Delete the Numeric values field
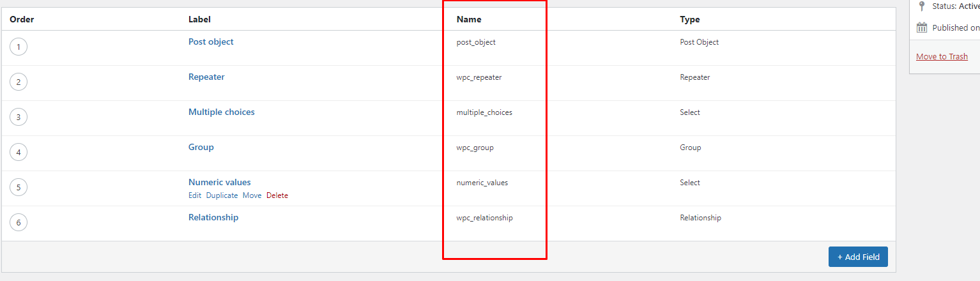 (x=277, y=195)
